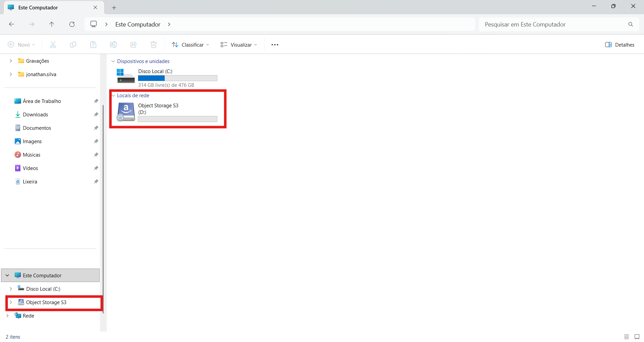644x342 pixels.
Task: Click the Cut scissors icon
Action: tap(53, 45)
